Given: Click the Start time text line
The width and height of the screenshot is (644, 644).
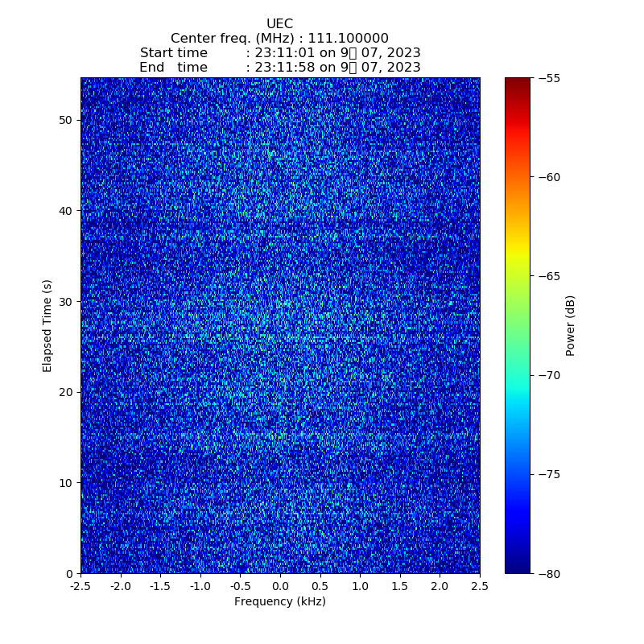Looking at the screenshot, I should (279, 53).
